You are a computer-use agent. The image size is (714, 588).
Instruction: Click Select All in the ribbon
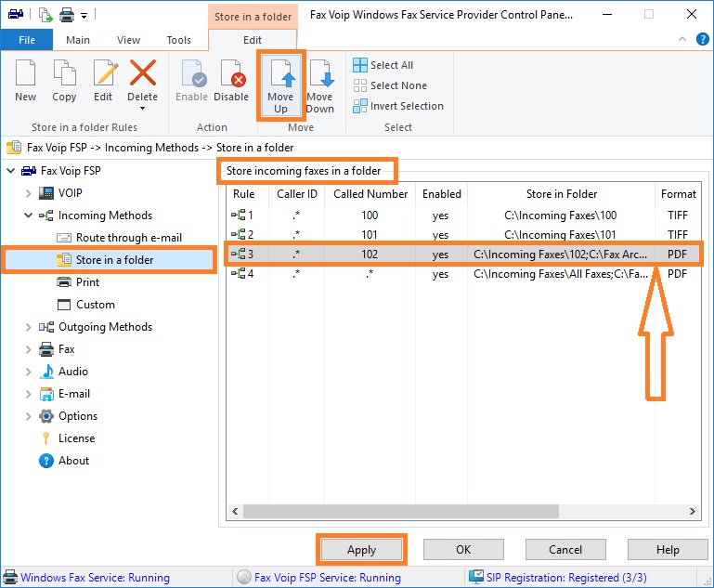tap(383, 65)
